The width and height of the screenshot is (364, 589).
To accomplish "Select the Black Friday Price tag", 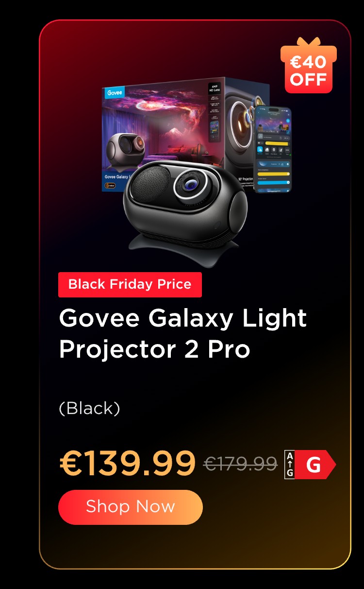I will coord(130,285).
